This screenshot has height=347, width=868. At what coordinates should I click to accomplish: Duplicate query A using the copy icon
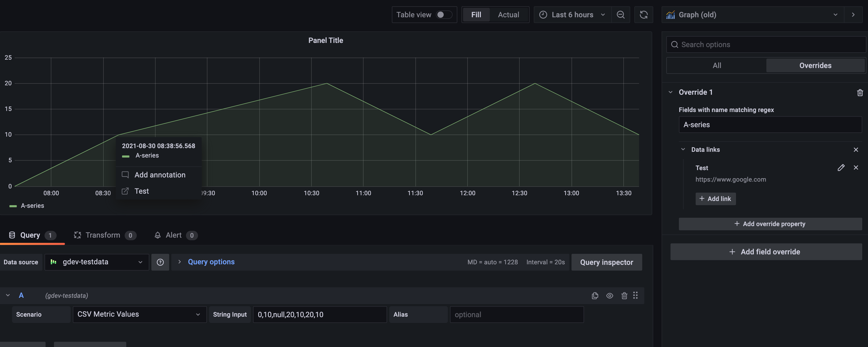click(x=595, y=295)
